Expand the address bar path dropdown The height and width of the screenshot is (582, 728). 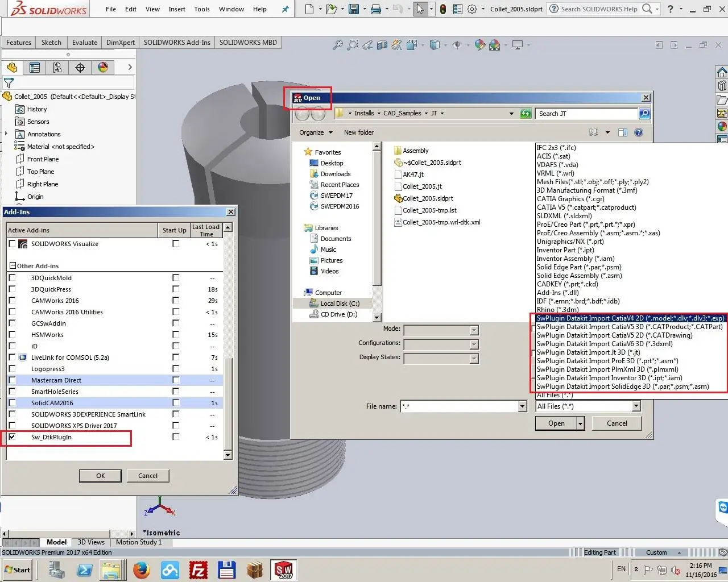click(x=511, y=114)
